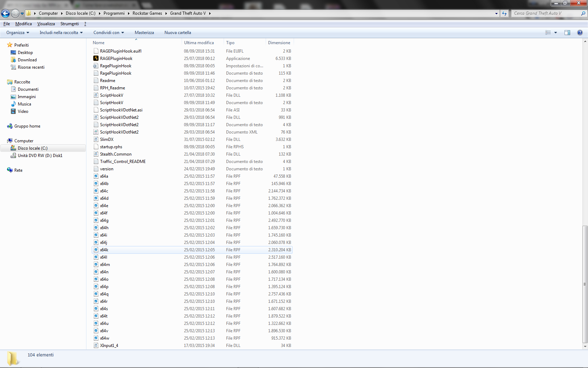The height and width of the screenshot is (368, 588).
Task: Expand the change view dropdown arrow
Action: (x=555, y=33)
